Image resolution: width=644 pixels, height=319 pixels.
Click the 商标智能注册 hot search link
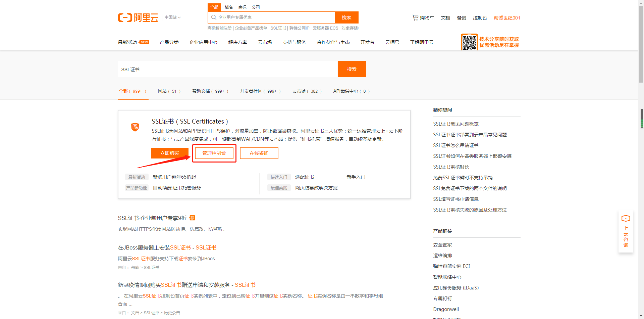[x=220, y=28]
